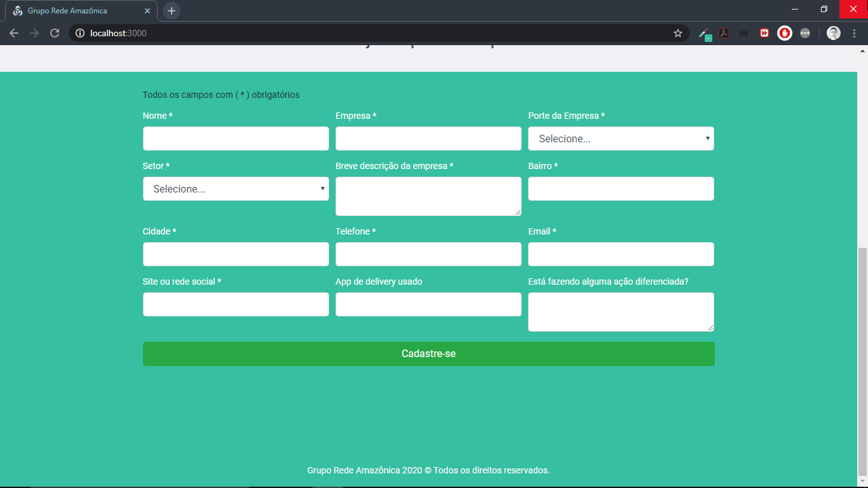Focus the Telefone input field
The width and height of the screenshot is (868, 488).
(x=428, y=254)
